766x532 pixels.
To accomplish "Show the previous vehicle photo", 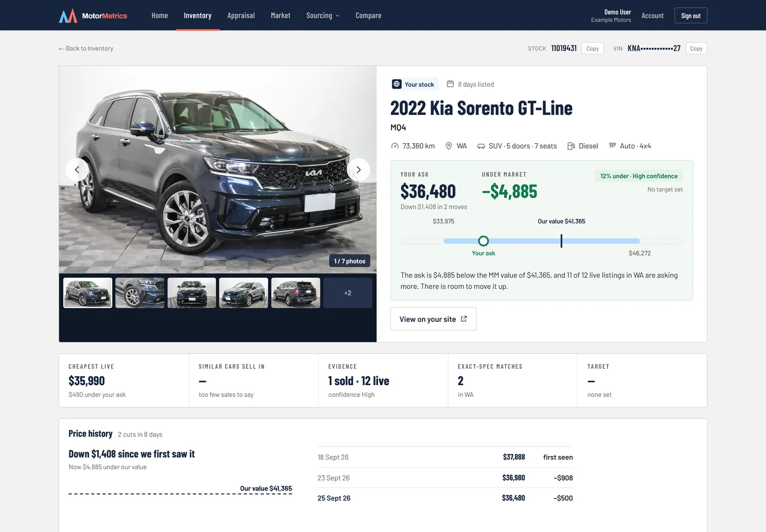I will pos(77,170).
